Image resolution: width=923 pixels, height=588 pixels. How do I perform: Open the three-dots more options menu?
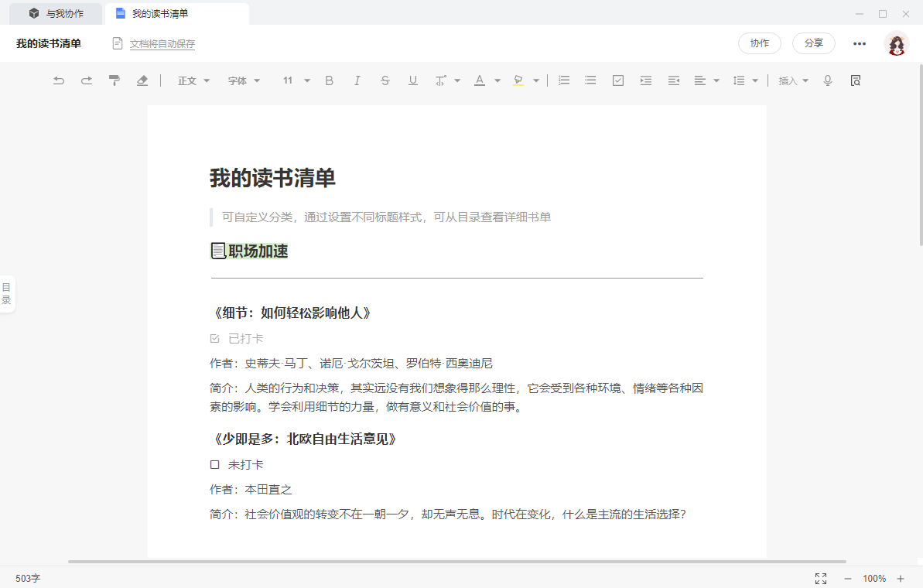click(860, 43)
